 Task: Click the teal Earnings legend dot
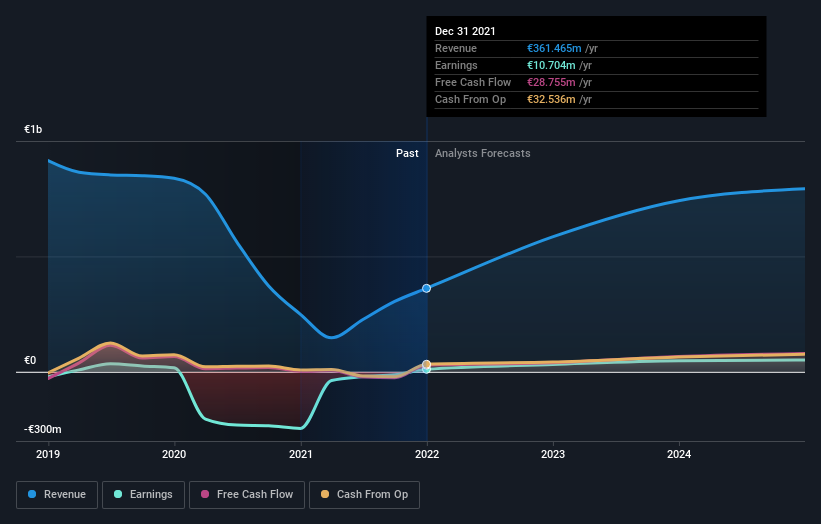[x=118, y=494]
